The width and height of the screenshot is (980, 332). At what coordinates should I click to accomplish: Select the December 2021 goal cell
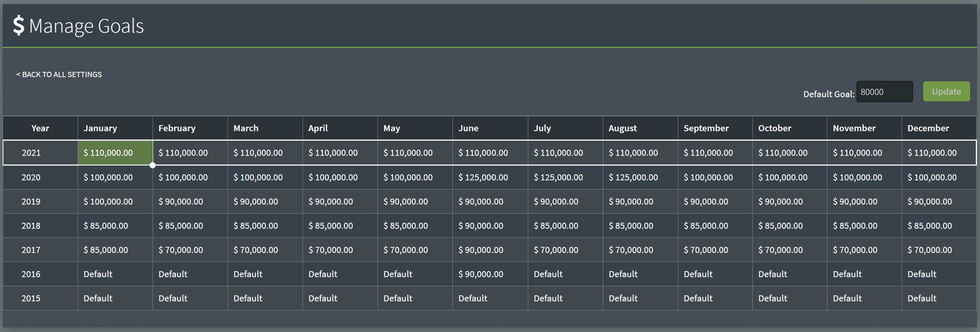pos(932,153)
